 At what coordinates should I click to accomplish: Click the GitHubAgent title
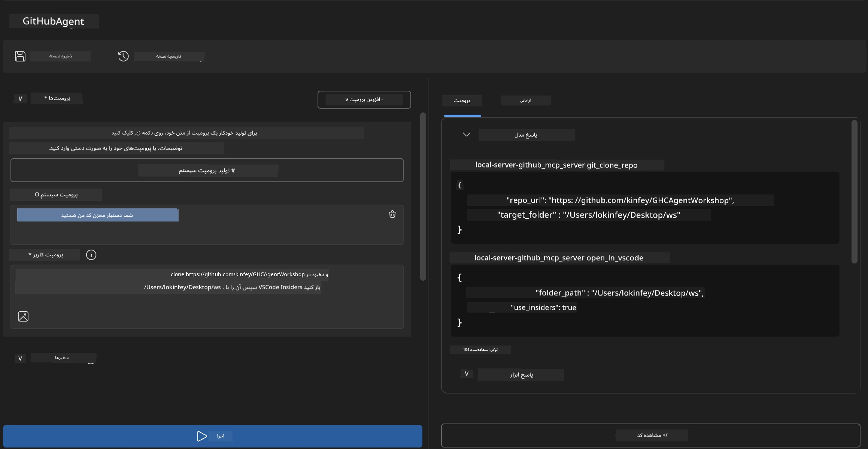tap(54, 21)
